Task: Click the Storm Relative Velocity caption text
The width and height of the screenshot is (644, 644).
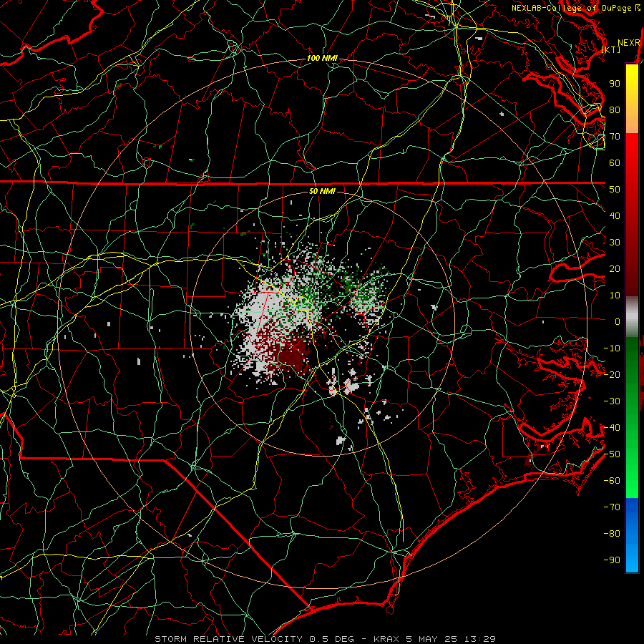Action: coord(325,639)
